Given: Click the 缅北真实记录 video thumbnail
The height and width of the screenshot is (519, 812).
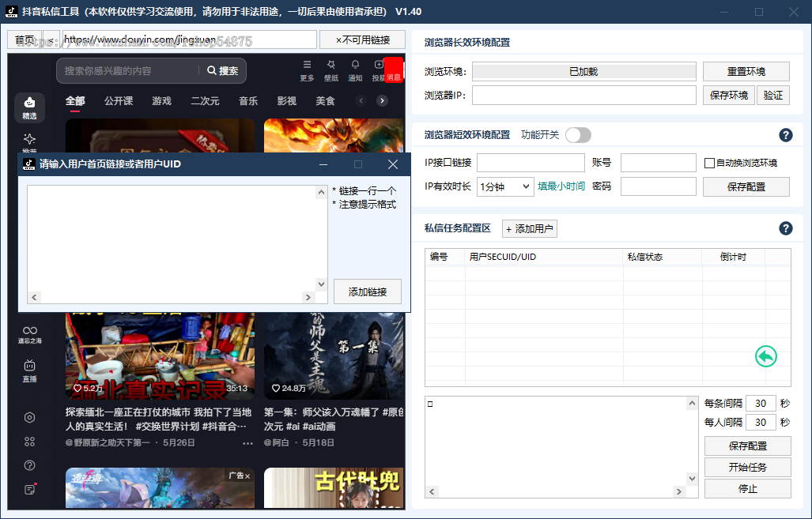Looking at the screenshot, I should (160, 356).
